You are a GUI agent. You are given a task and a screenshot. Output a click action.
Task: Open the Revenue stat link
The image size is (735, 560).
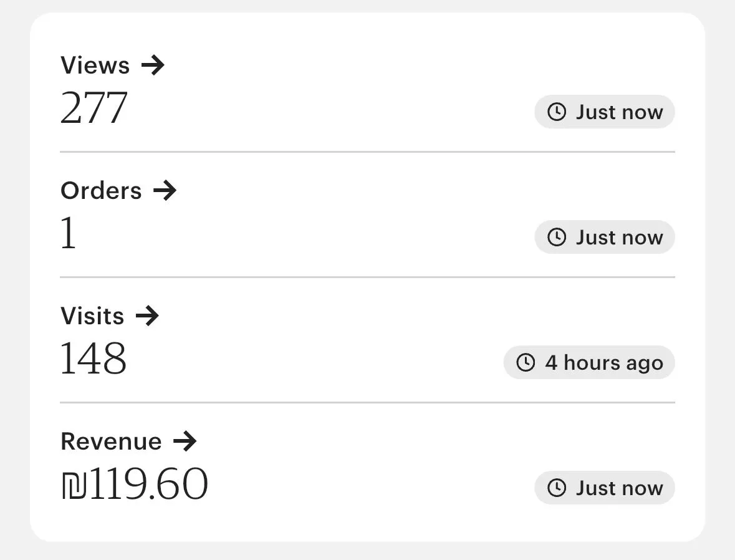pos(111,442)
